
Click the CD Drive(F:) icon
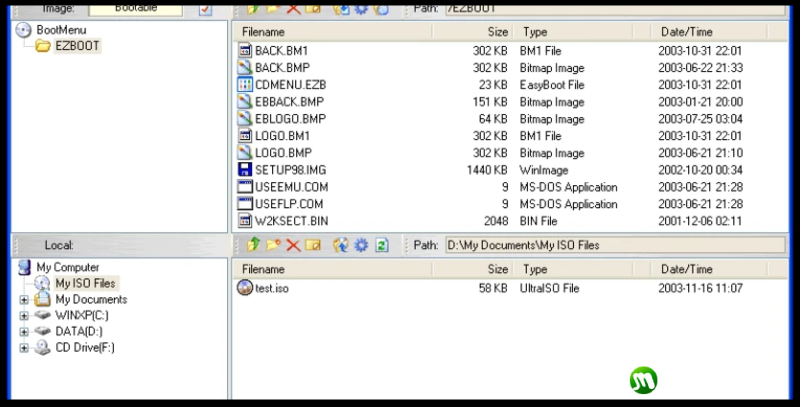(x=43, y=348)
